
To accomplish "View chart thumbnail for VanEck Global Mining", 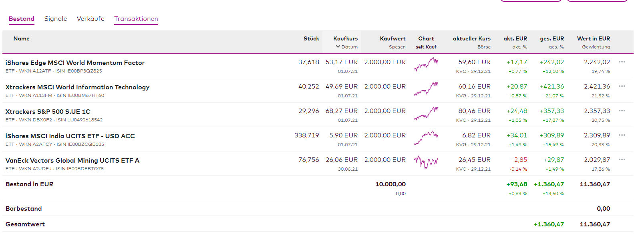I will [426, 162].
